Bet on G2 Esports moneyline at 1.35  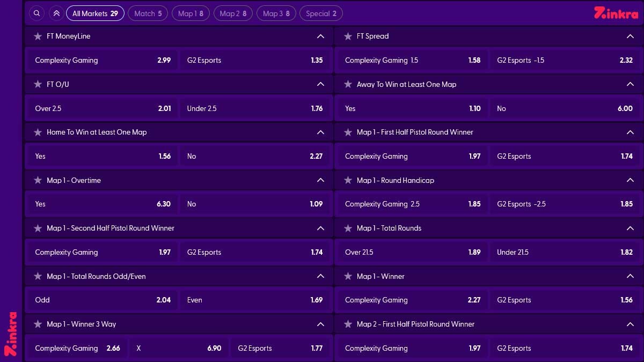255,60
